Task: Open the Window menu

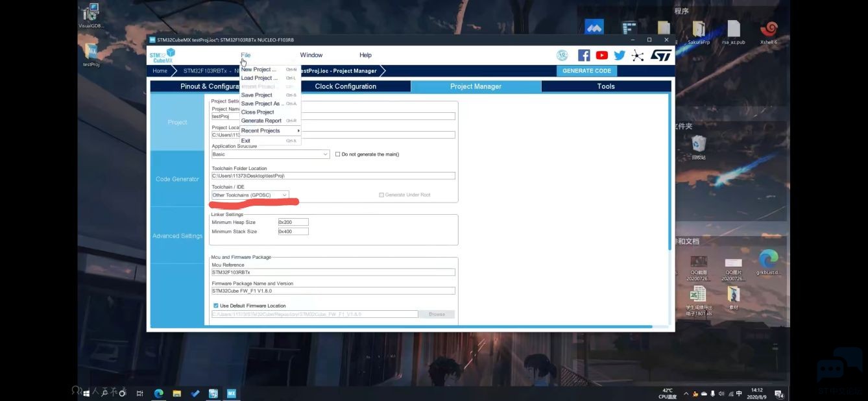Action: (x=311, y=55)
